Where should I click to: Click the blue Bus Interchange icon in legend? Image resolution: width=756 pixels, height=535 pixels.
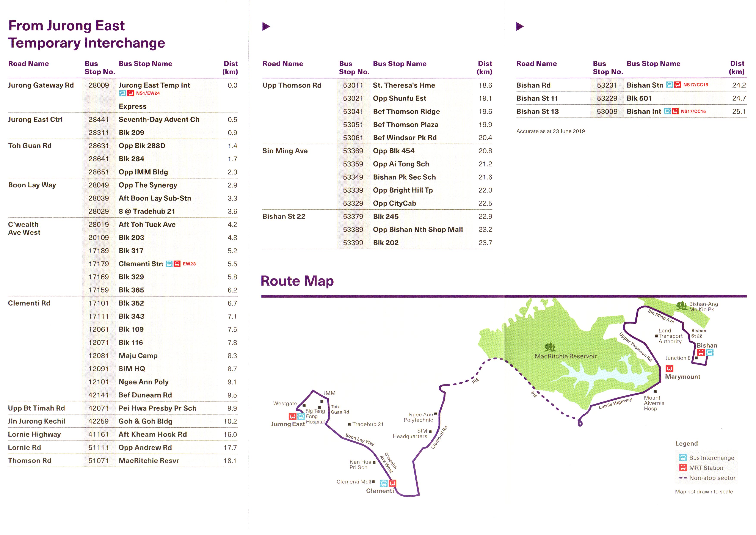[x=683, y=458]
